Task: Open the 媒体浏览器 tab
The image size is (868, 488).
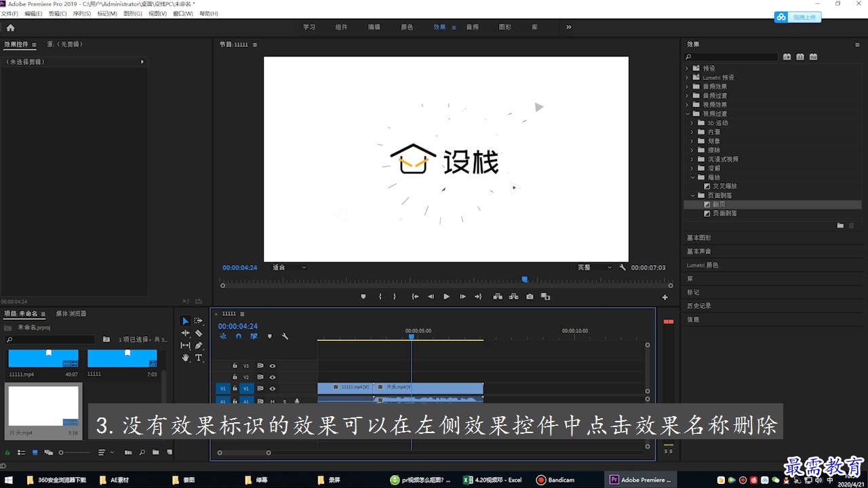Action: pyautogui.click(x=71, y=314)
